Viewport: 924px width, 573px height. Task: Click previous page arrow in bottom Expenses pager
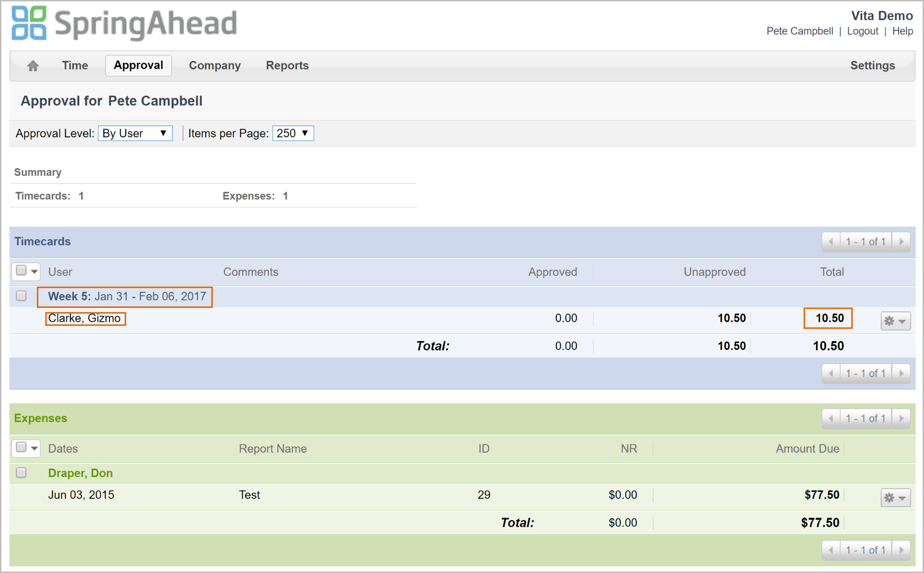tap(831, 550)
